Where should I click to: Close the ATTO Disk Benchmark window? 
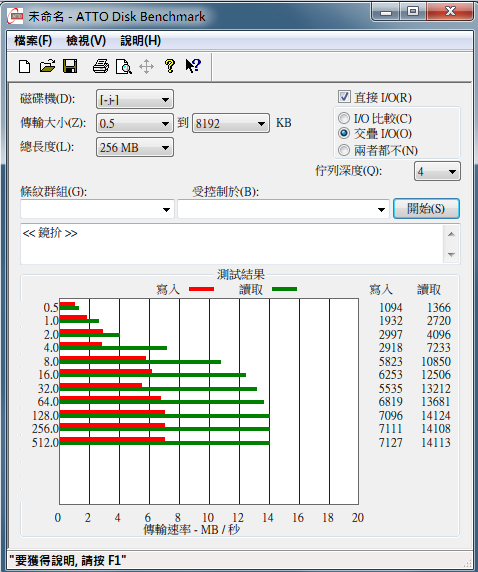(x=450, y=12)
